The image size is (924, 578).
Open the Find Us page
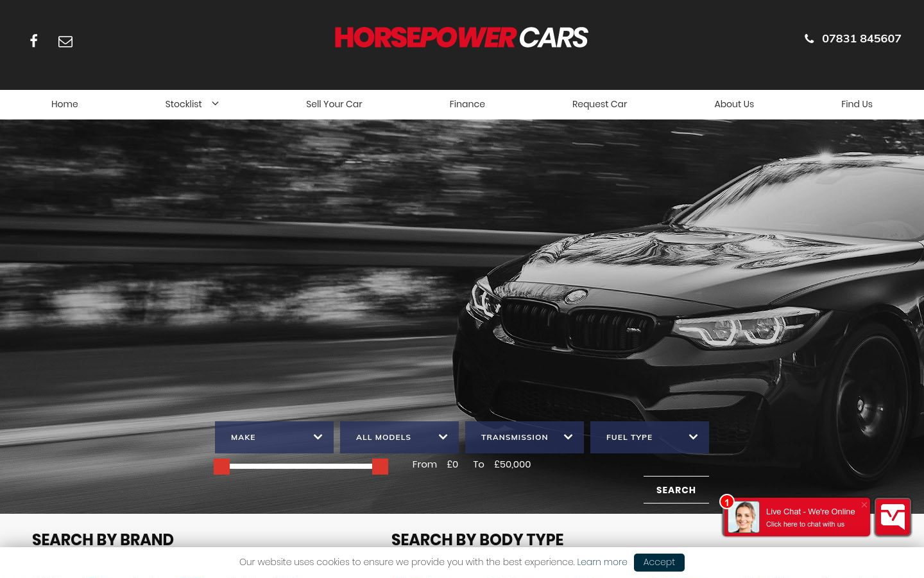(857, 104)
